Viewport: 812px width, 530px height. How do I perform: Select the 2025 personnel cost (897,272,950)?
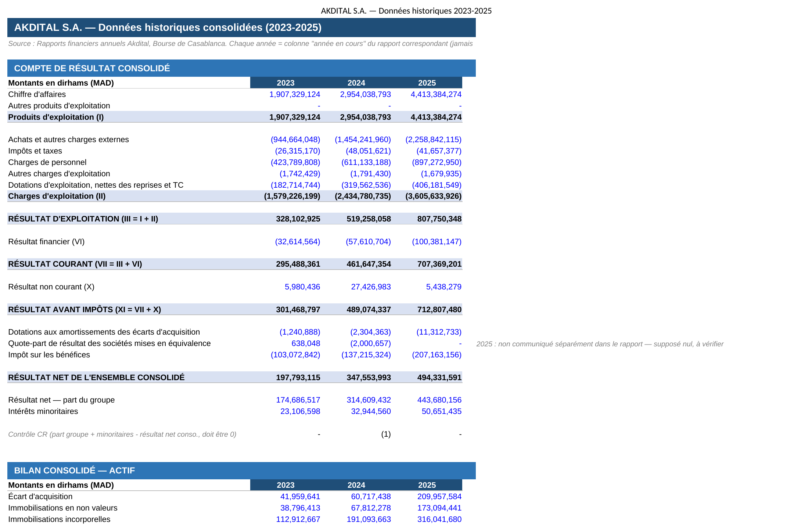tap(437, 162)
